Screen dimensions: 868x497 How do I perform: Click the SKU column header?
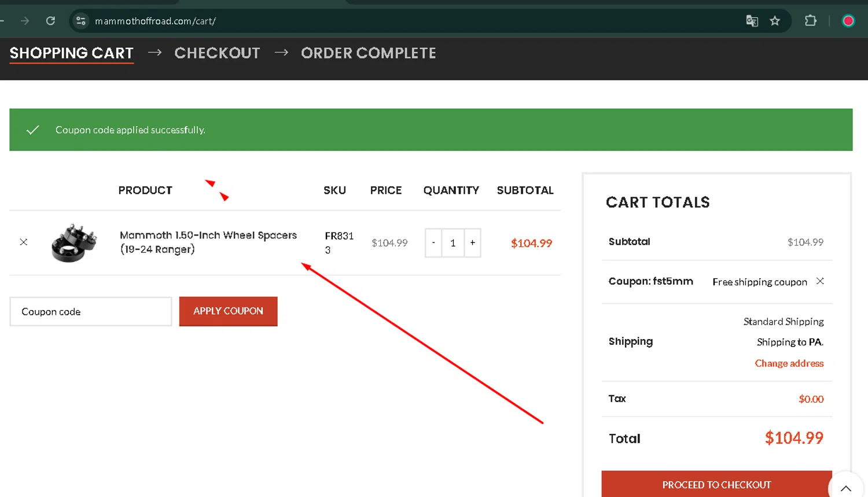coord(334,190)
